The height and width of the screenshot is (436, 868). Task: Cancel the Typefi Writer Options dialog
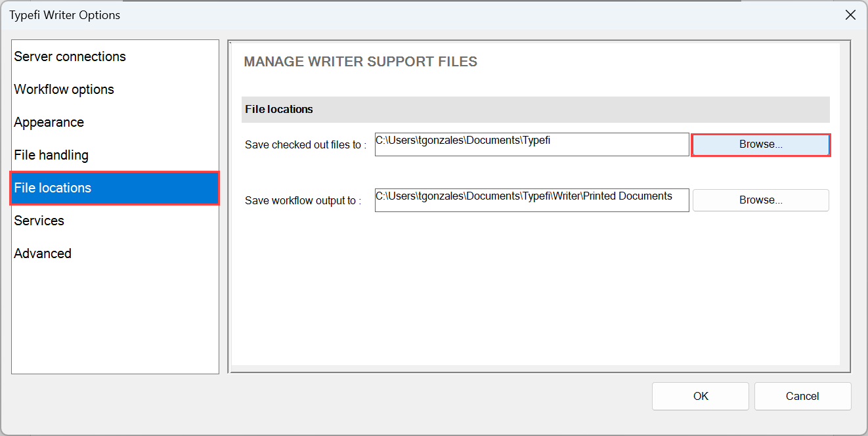pos(802,396)
